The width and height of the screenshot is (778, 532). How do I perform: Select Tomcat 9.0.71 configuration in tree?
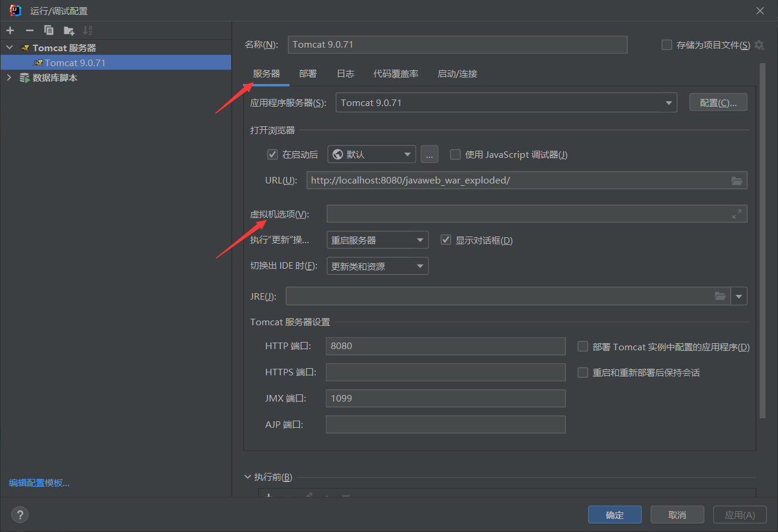116,63
